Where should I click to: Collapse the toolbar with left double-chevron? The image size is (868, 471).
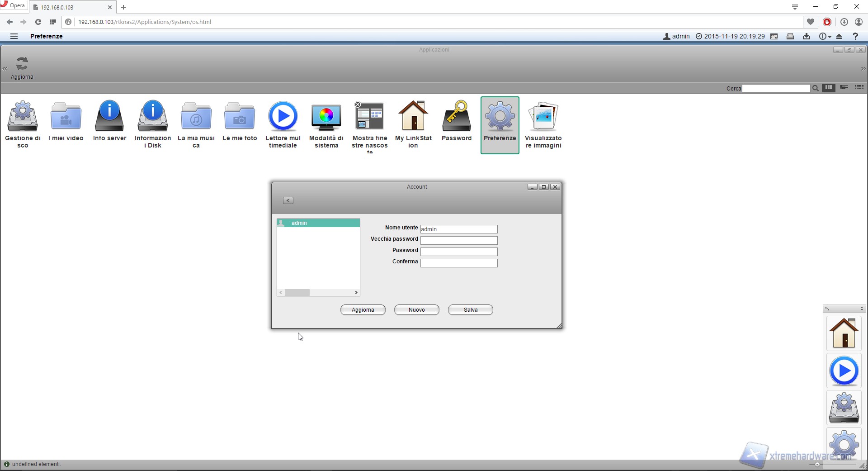(5, 69)
